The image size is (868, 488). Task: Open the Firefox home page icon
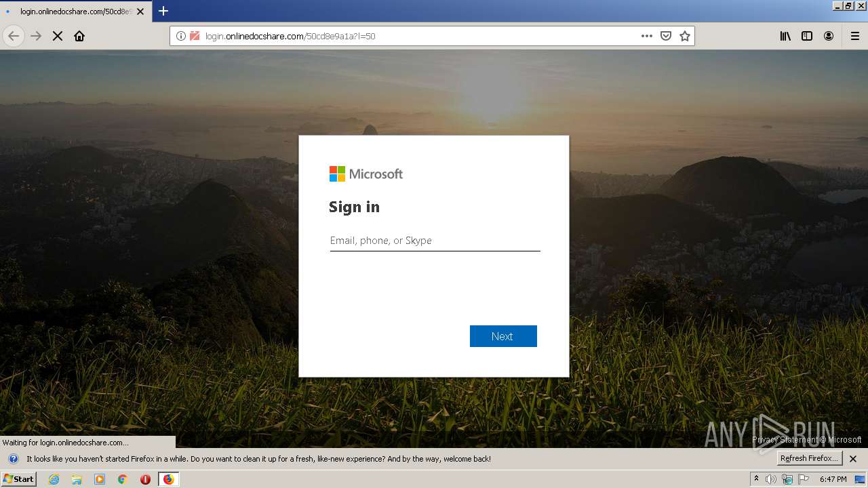pyautogui.click(x=79, y=36)
